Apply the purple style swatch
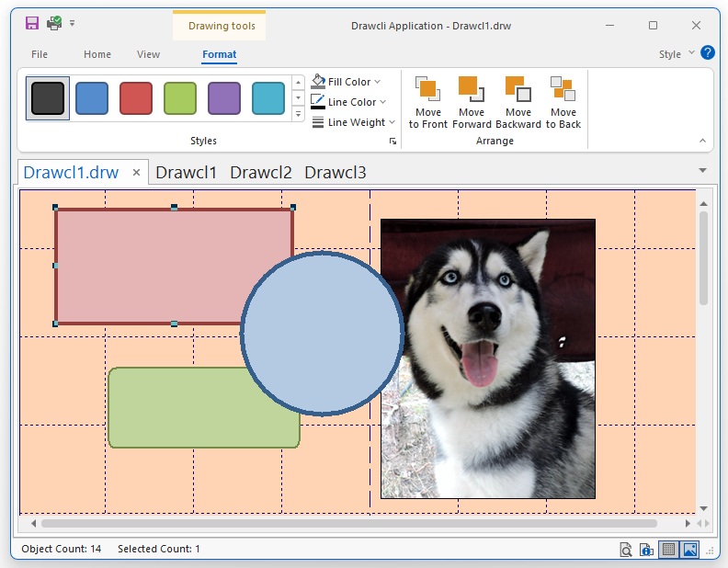 coord(224,98)
